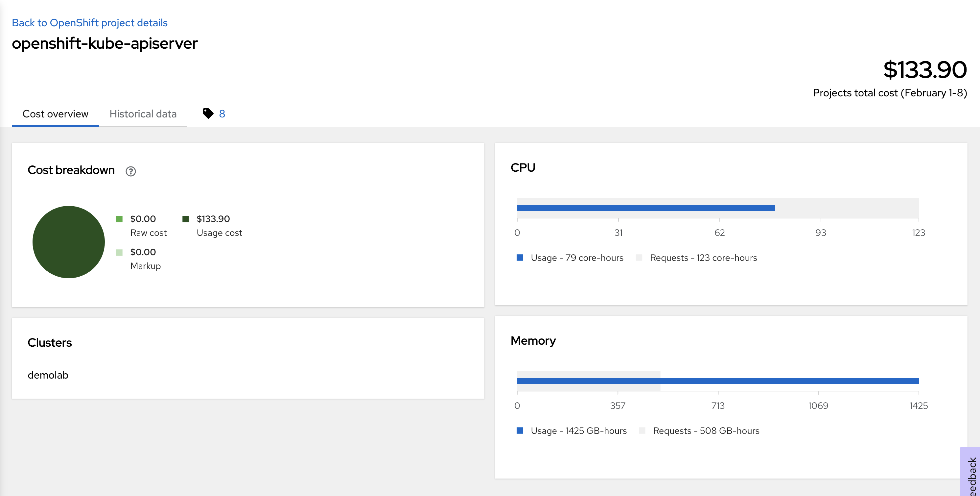The height and width of the screenshot is (496, 980).
Task: Click the CPU usage legend square
Action: point(520,258)
